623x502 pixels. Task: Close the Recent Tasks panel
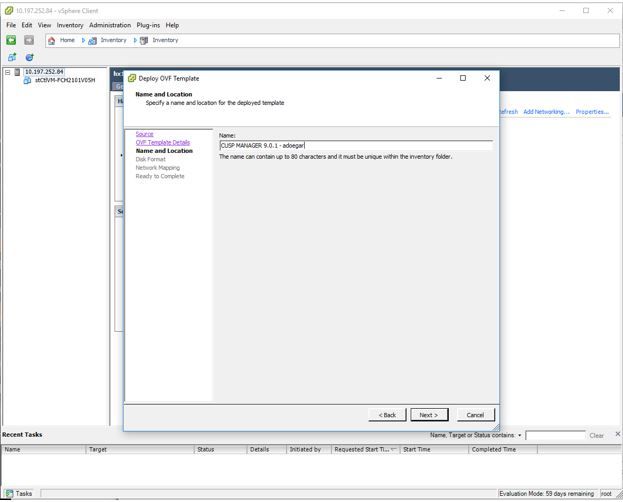coord(617,434)
